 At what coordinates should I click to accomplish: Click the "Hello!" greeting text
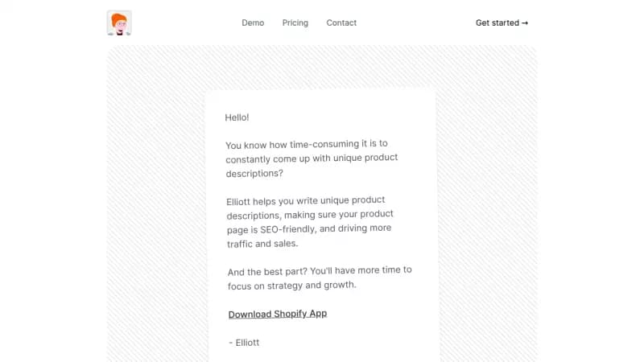pyautogui.click(x=237, y=117)
